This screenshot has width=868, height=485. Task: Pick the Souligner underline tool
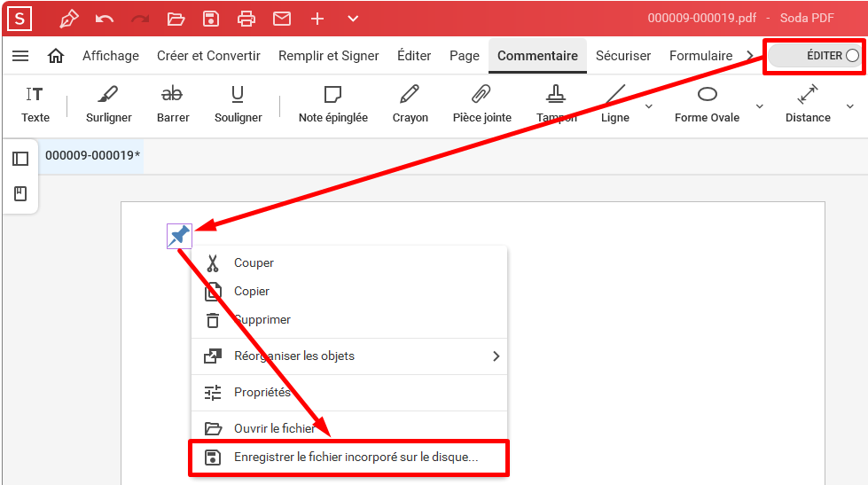click(238, 104)
